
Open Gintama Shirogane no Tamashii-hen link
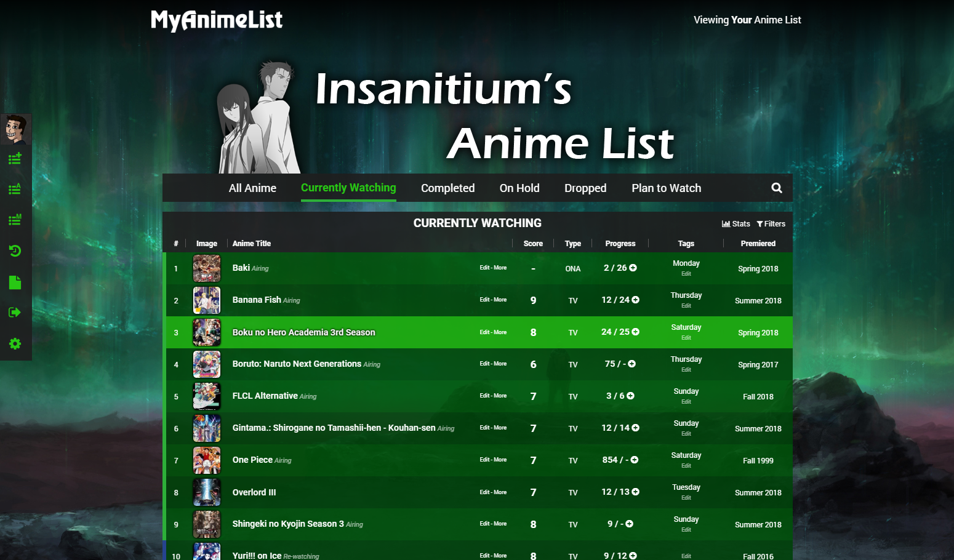334,428
